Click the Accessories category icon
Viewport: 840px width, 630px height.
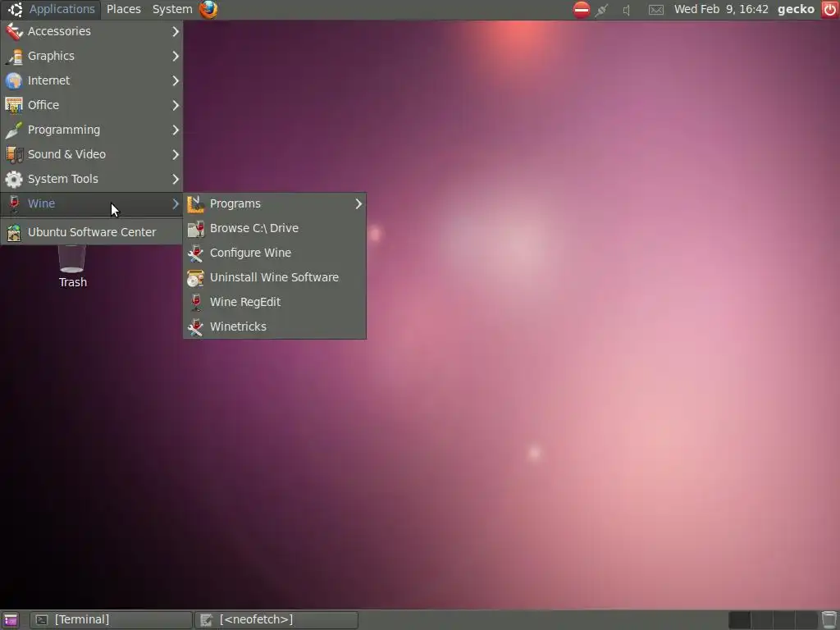[14, 32]
